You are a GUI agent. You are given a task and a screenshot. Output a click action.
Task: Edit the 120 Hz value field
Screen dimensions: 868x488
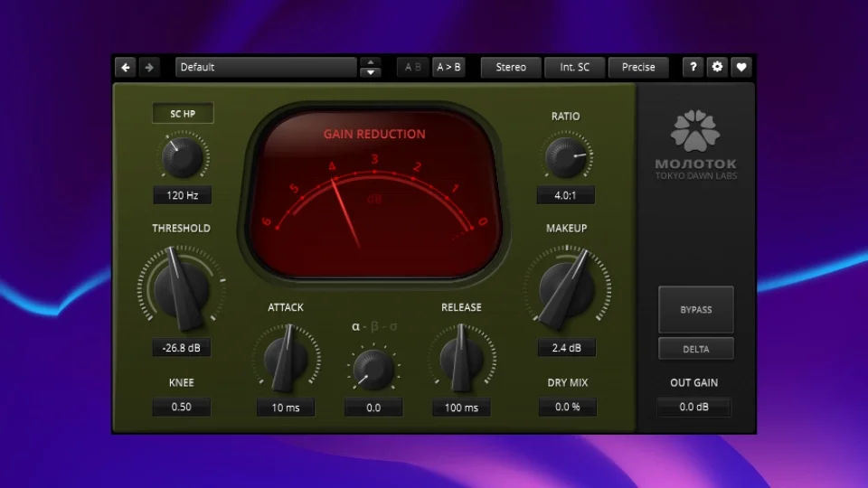point(182,195)
